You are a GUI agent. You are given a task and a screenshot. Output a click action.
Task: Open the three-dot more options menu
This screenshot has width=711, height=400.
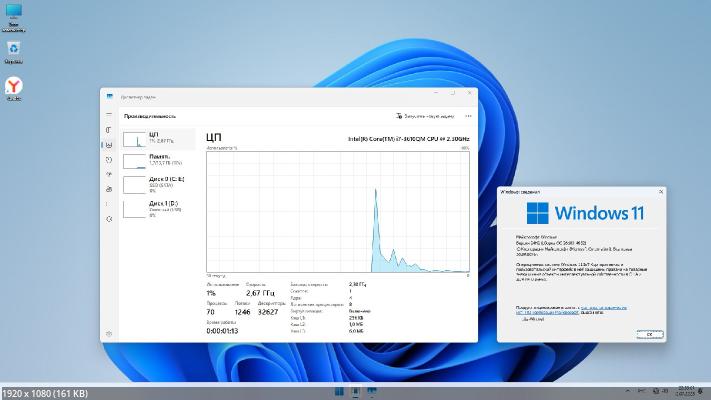[x=468, y=116]
